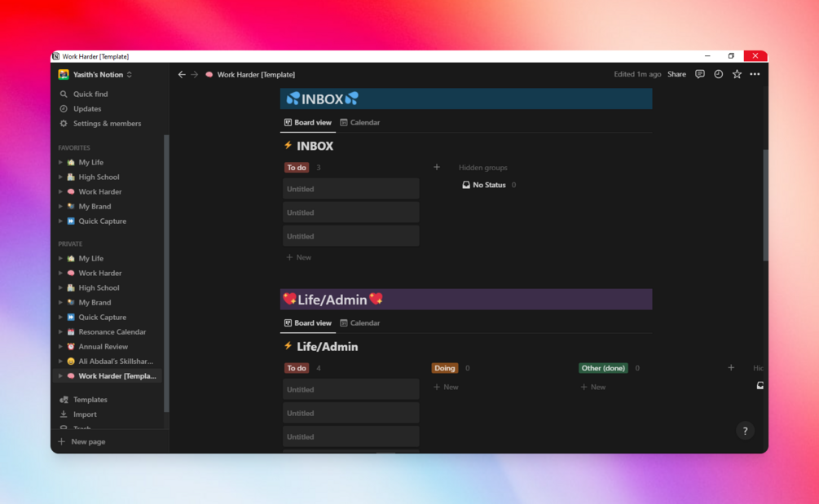Switch INBOX to Calendar view
The height and width of the screenshot is (504, 819).
pyautogui.click(x=360, y=123)
